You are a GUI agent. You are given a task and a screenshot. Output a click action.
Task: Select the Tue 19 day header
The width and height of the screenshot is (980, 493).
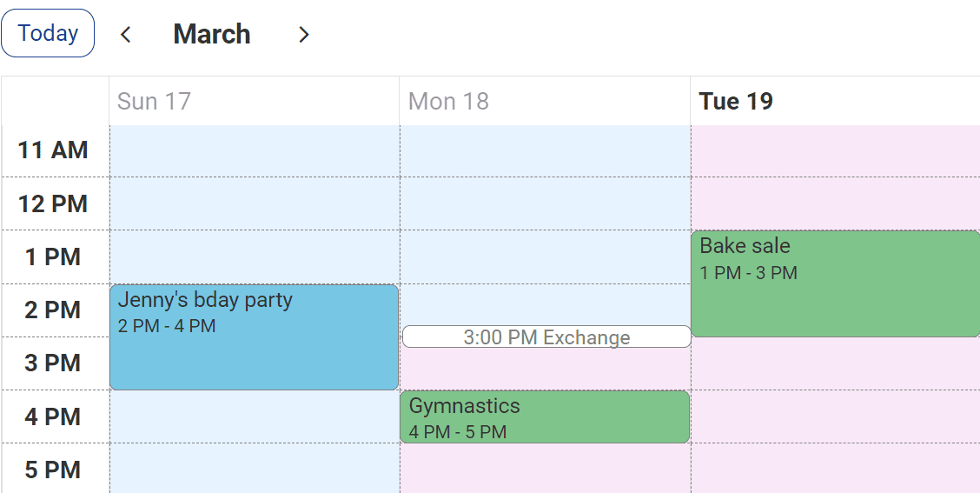736,101
